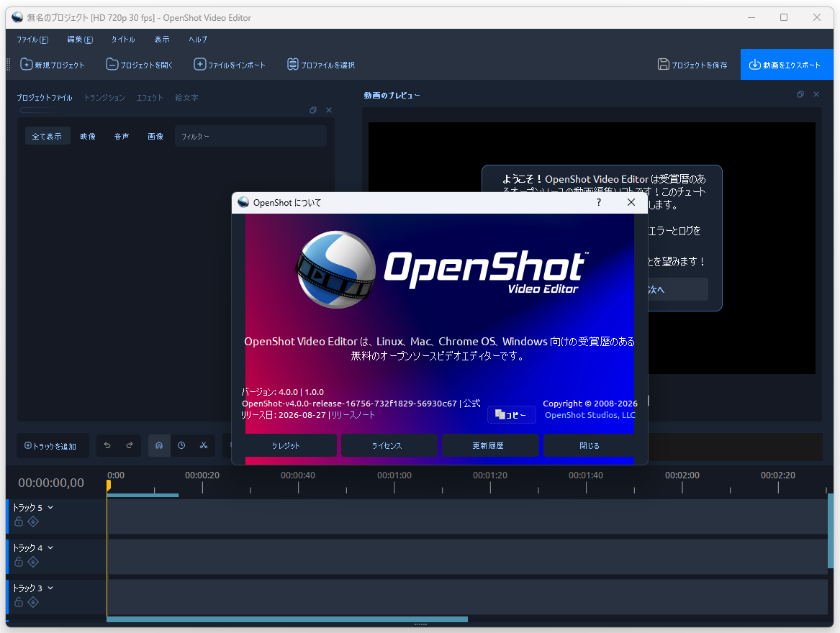Viewport: 840px width, 633px height.
Task: Click the toolbar button hidden behind the About dialog's left edge
Action: [x=227, y=445]
